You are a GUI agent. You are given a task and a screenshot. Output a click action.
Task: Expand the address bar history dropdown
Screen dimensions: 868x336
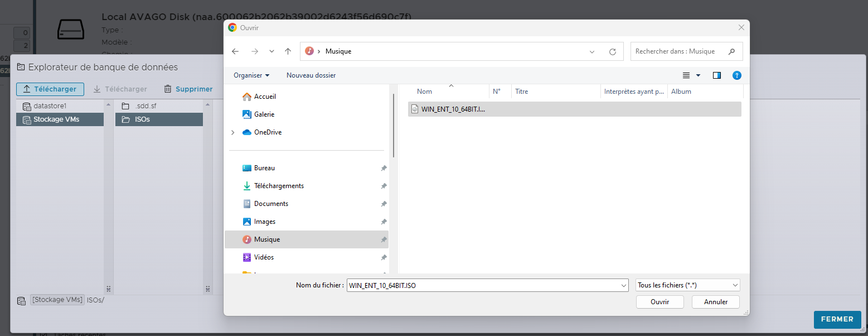tap(591, 51)
